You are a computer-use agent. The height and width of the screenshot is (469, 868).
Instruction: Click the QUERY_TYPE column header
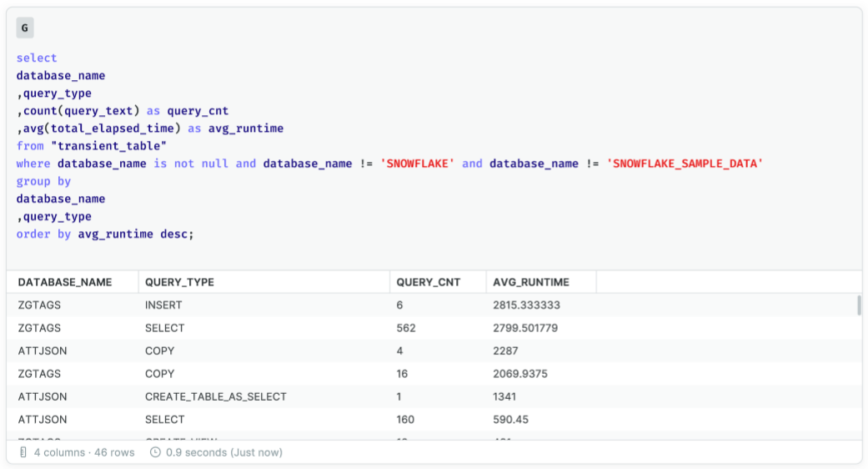point(179,282)
